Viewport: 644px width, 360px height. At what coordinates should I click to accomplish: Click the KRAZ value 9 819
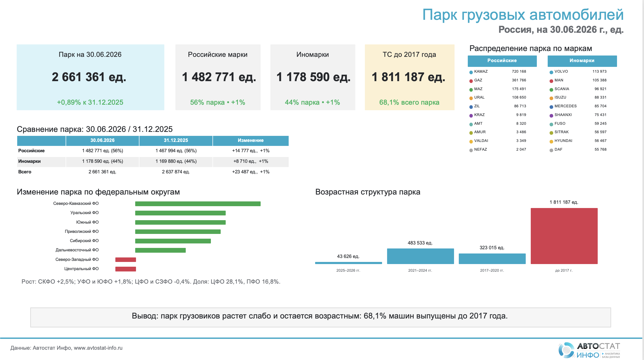pos(521,115)
